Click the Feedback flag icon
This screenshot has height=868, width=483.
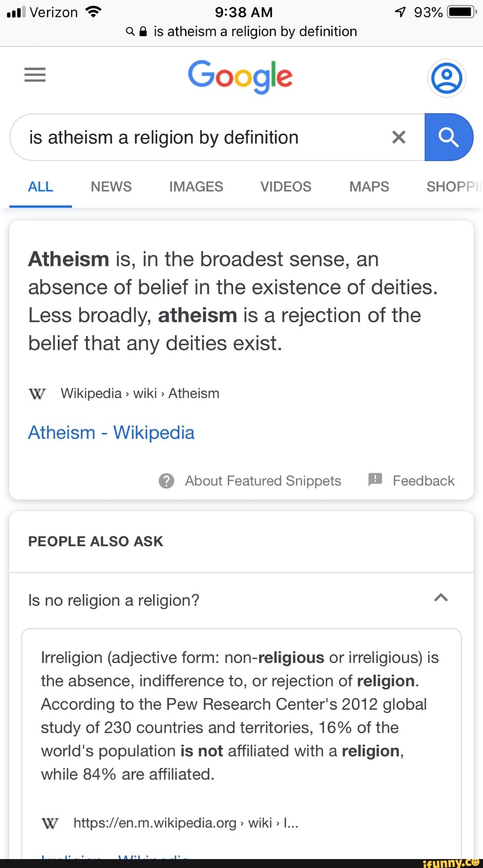[x=375, y=480]
